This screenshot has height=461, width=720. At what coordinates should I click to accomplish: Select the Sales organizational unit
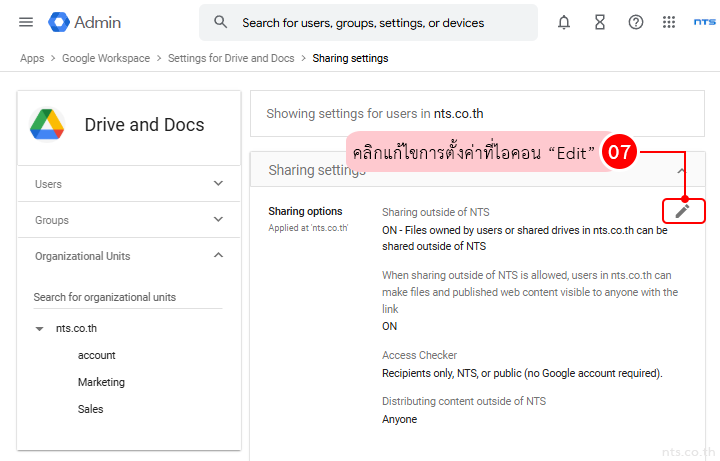point(90,409)
